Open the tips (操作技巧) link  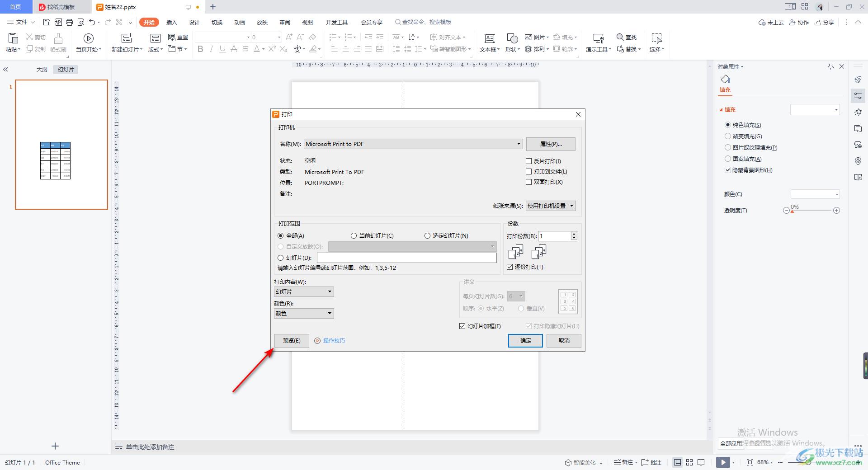coord(334,340)
